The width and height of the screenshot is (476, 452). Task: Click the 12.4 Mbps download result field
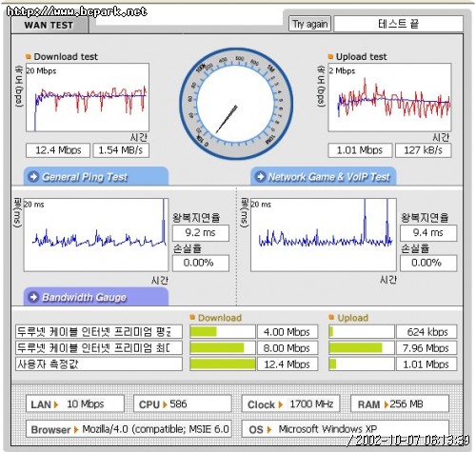click(58, 150)
